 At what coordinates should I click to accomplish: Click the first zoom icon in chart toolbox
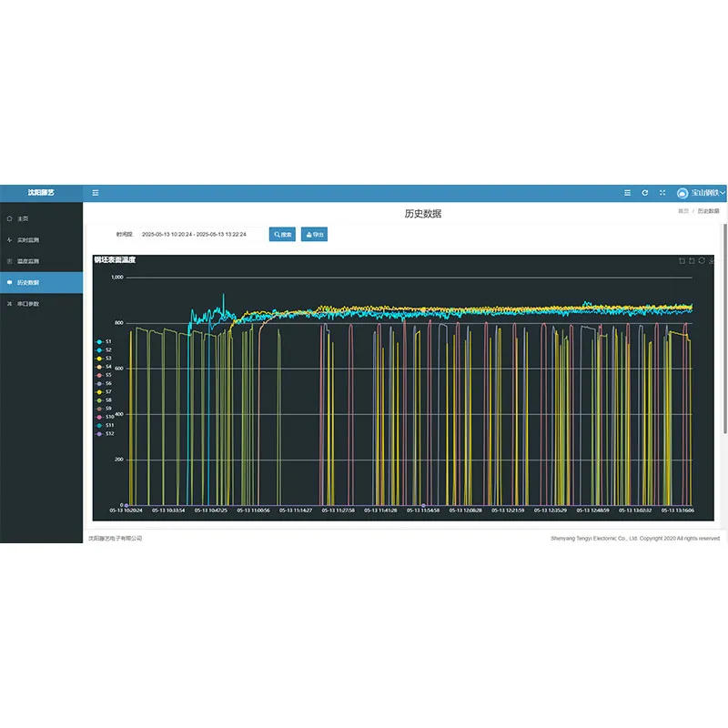pyautogui.click(x=682, y=261)
